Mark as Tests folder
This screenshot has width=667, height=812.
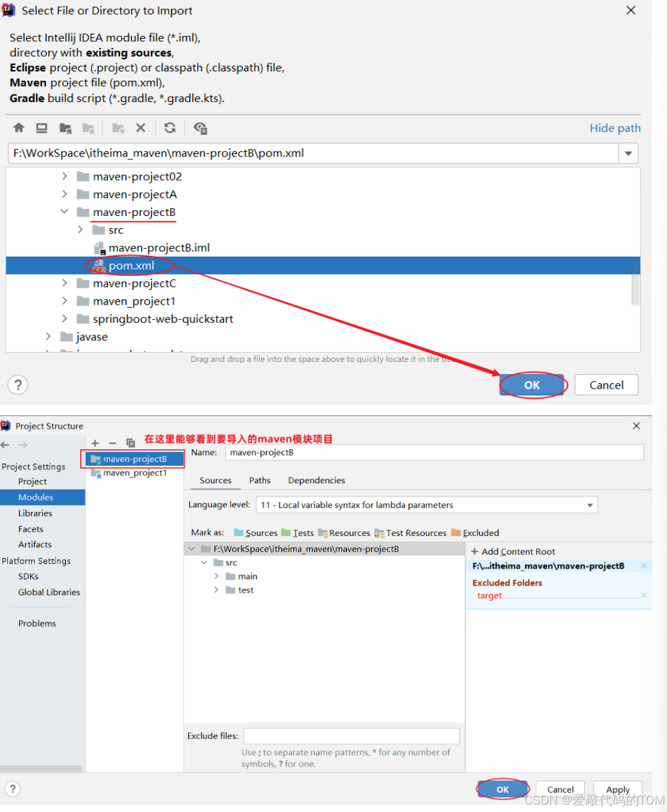pos(297,533)
